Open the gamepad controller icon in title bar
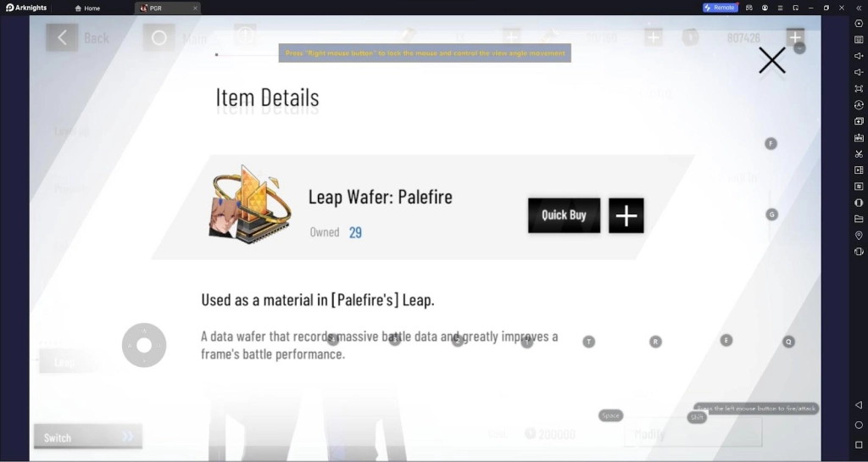Screen dimensions: 868x462 click(749, 8)
